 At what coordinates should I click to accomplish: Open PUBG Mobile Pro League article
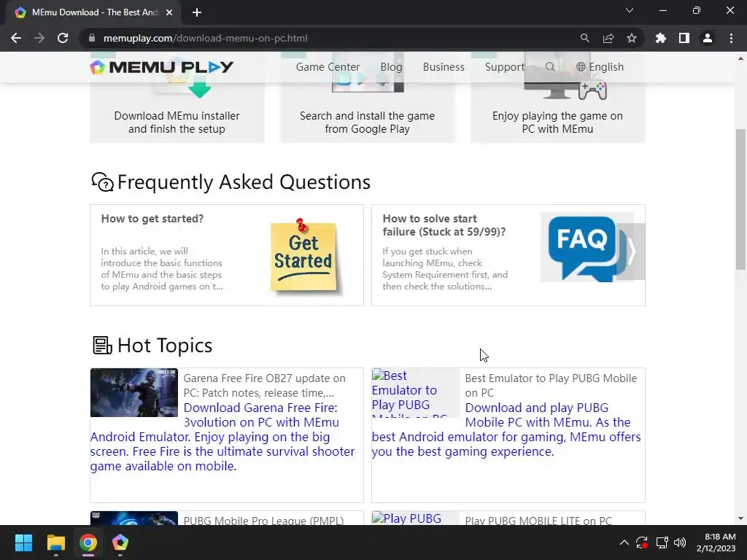pyautogui.click(x=263, y=520)
